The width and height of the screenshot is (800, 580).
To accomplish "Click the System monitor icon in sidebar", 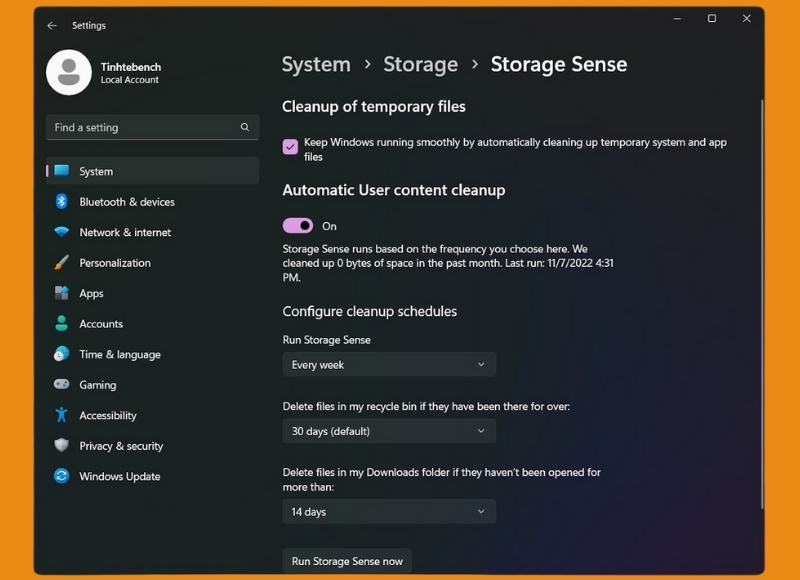I will click(x=62, y=171).
